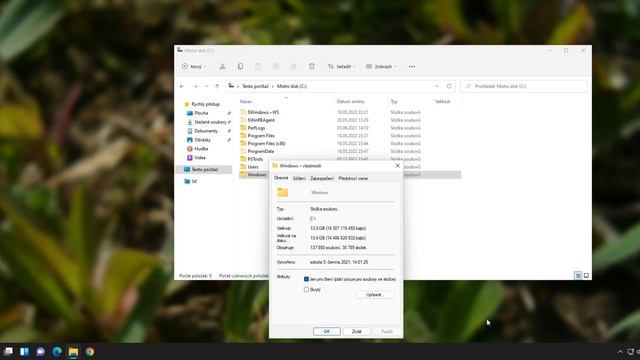Click the Cut scissors icon in Explorer toolbar
Viewport: 640px width, 360px height.
pos(222,67)
